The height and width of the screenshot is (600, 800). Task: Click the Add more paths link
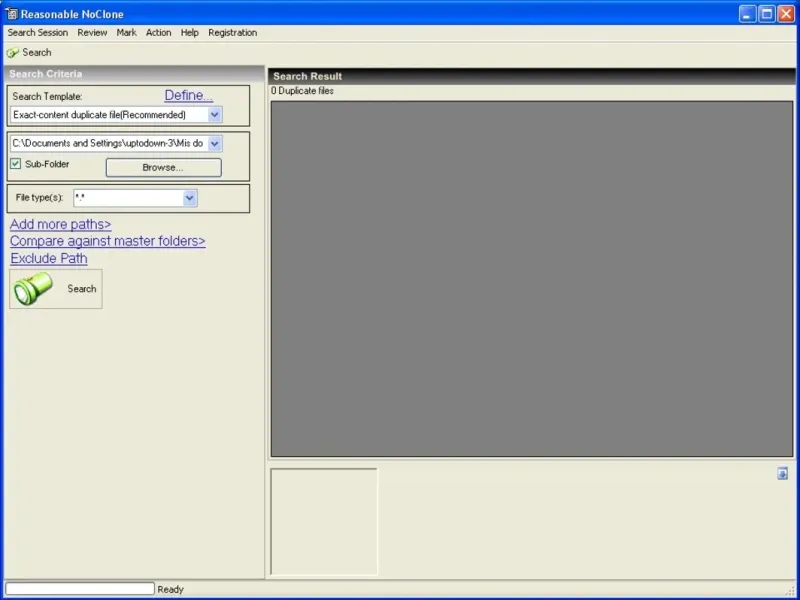tap(61, 224)
